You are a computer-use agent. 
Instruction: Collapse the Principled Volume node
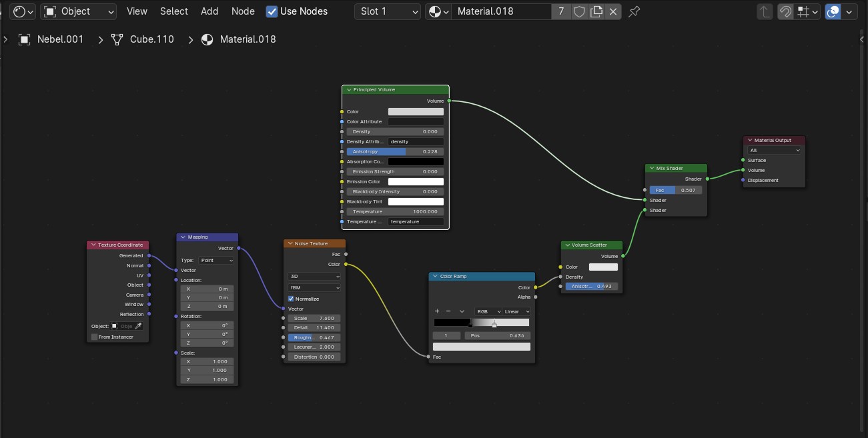coord(348,89)
